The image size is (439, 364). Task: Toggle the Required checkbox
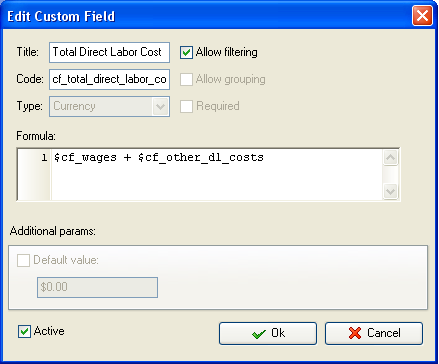click(x=186, y=106)
